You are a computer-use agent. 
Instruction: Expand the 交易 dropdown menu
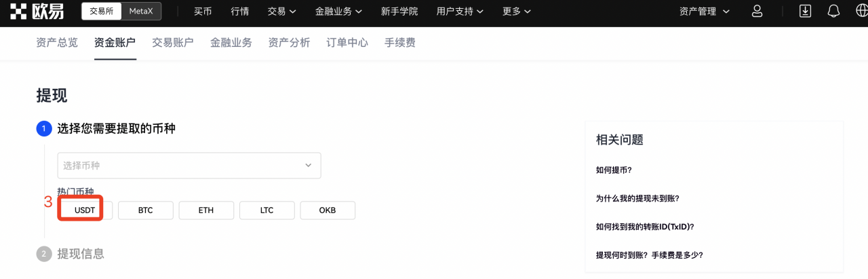281,12
